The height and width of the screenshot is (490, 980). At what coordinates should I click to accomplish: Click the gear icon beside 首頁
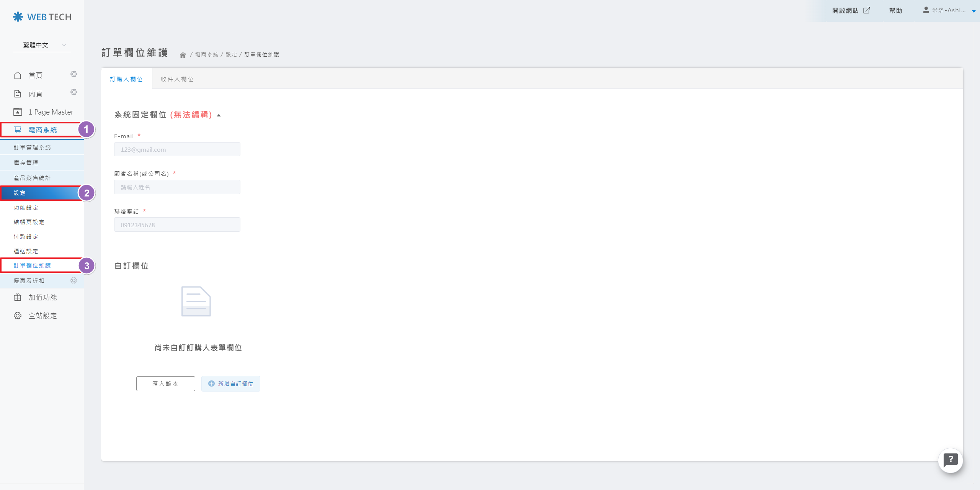pyautogui.click(x=74, y=74)
